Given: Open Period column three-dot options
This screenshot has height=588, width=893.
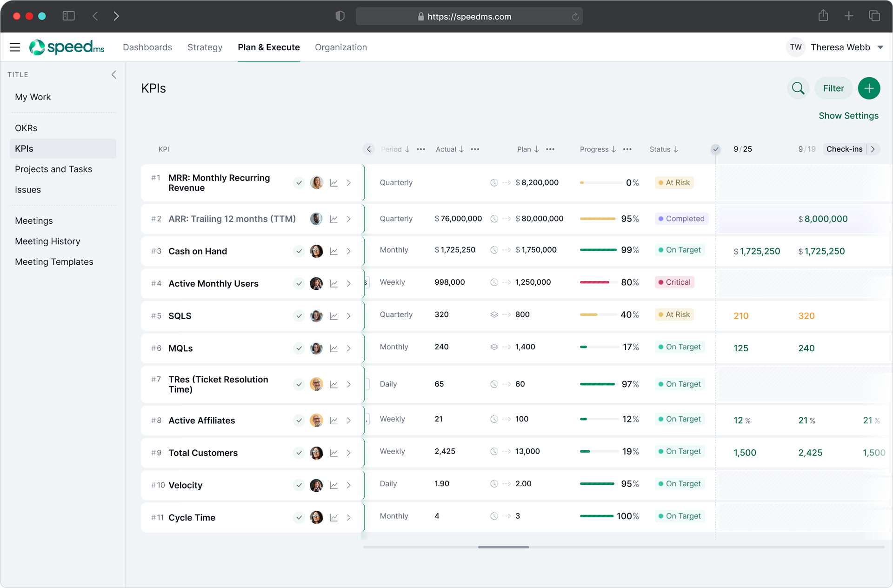Looking at the screenshot, I should pyautogui.click(x=421, y=149).
